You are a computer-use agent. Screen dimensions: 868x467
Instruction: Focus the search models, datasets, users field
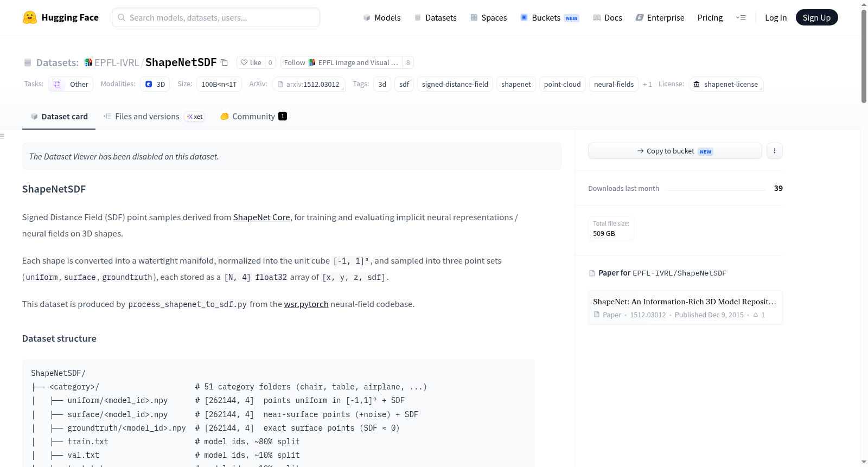pyautogui.click(x=216, y=17)
